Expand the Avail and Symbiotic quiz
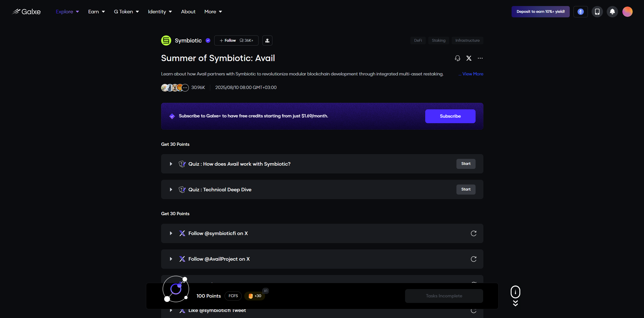The height and width of the screenshot is (318, 644). coord(171,164)
